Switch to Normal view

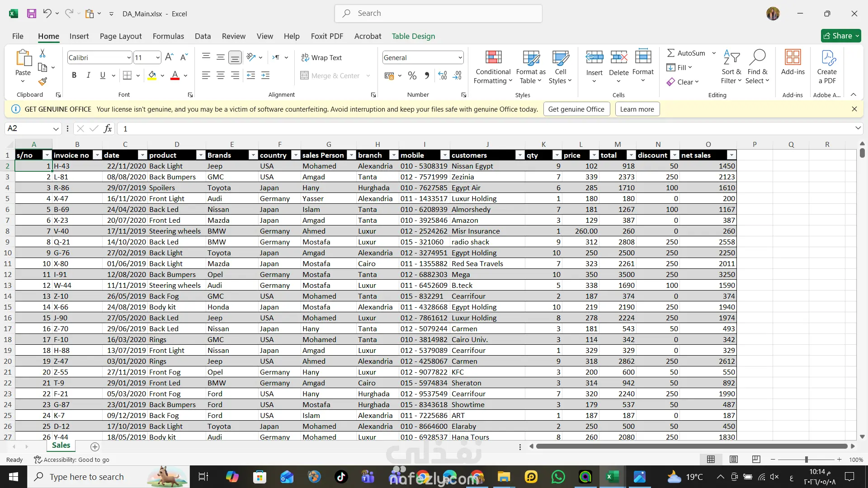(711, 460)
